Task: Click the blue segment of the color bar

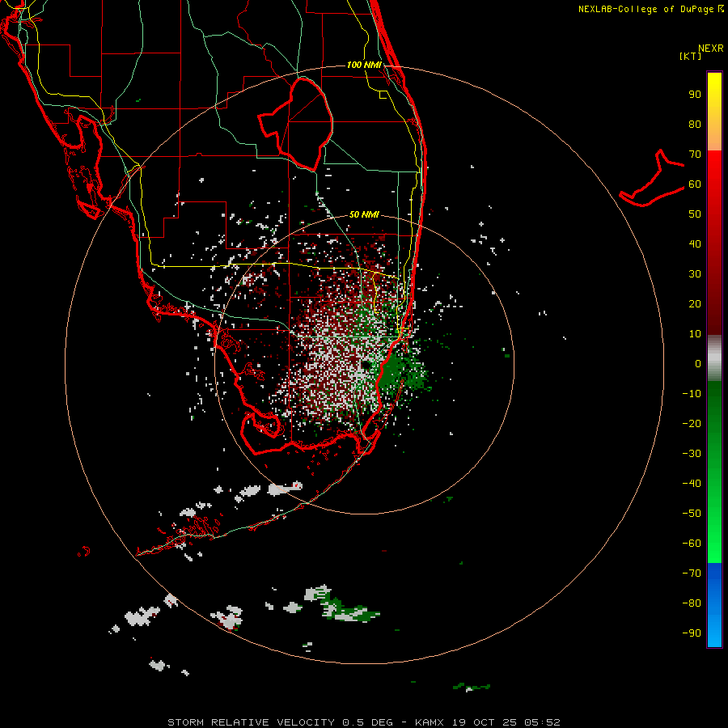Action: point(714,605)
